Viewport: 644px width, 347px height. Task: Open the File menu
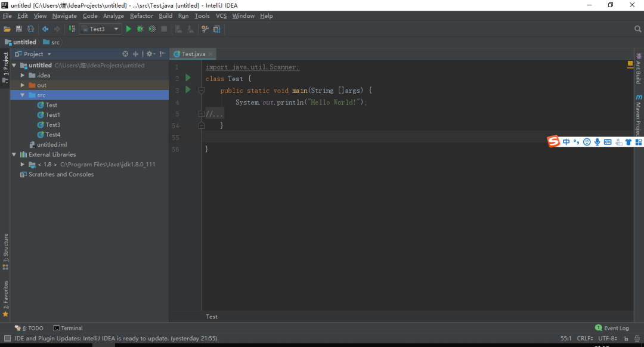tap(7, 16)
